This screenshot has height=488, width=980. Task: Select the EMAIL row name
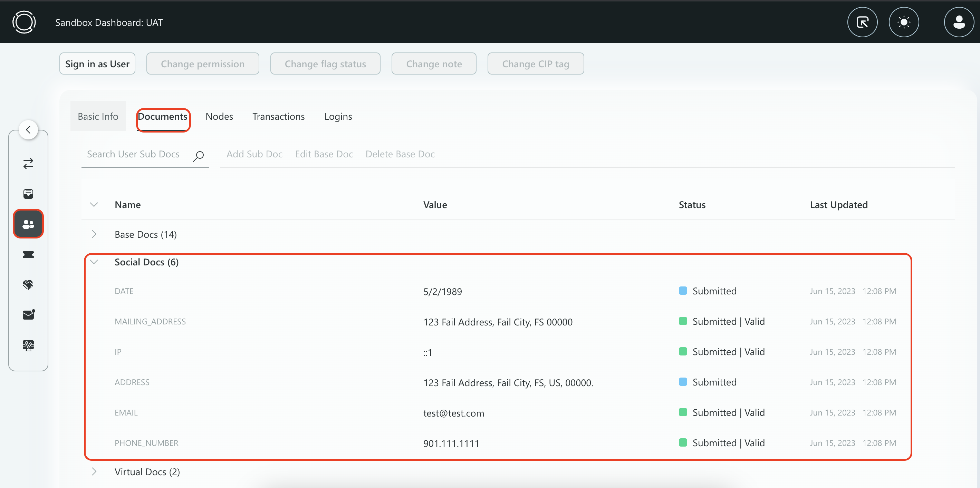pyautogui.click(x=126, y=413)
